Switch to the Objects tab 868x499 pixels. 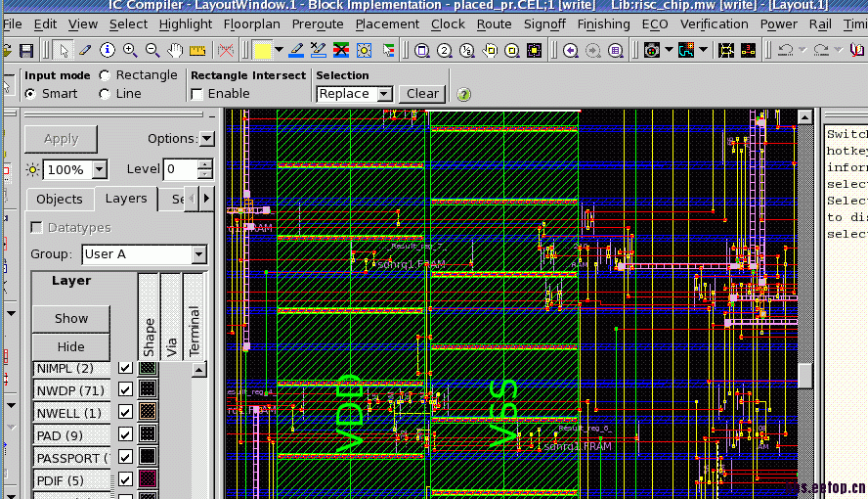(60, 200)
